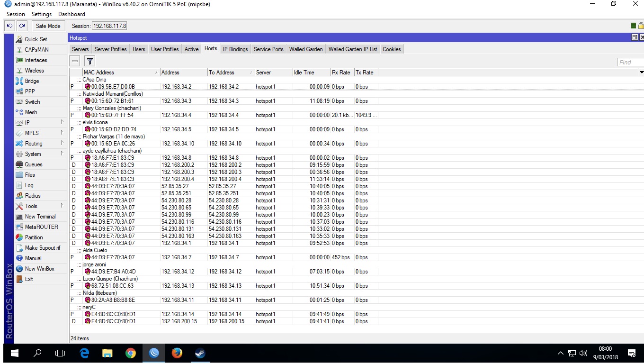Open a New WinBox session
The width and height of the screenshot is (644, 364).
click(x=39, y=269)
